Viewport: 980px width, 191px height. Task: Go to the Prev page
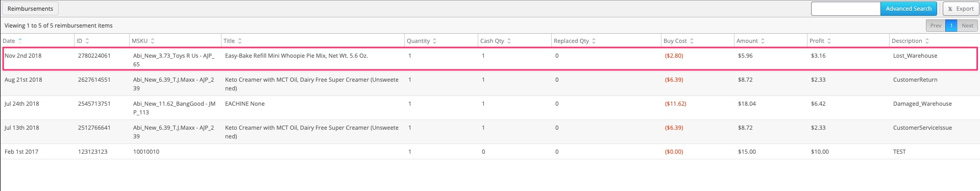click(936, 26)
